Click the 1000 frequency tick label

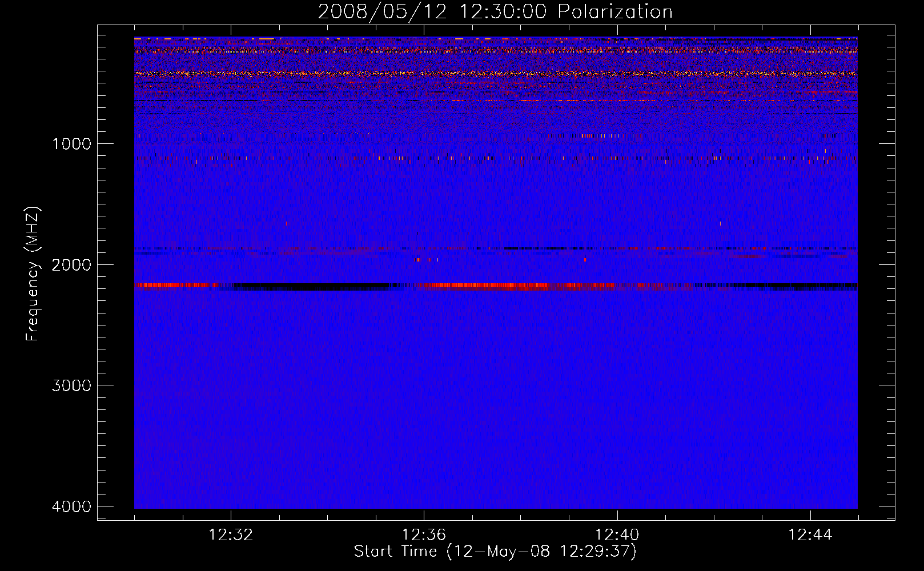coord(72,144)
